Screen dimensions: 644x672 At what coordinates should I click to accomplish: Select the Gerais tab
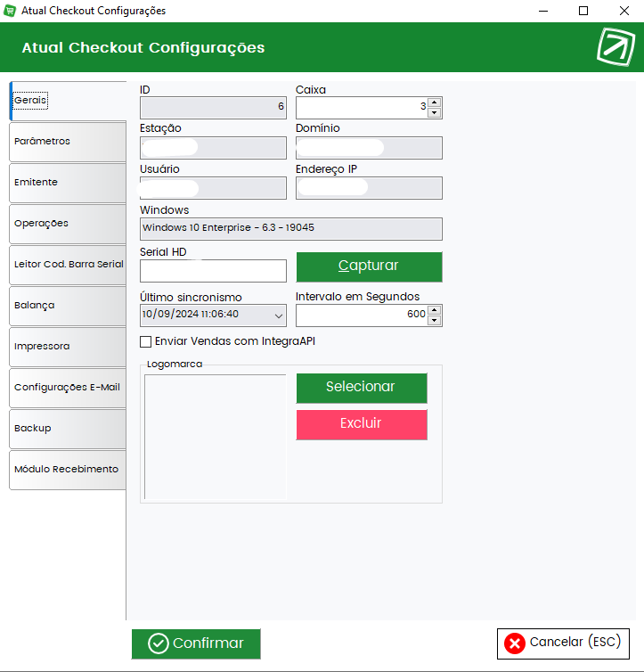coord(68,101)
